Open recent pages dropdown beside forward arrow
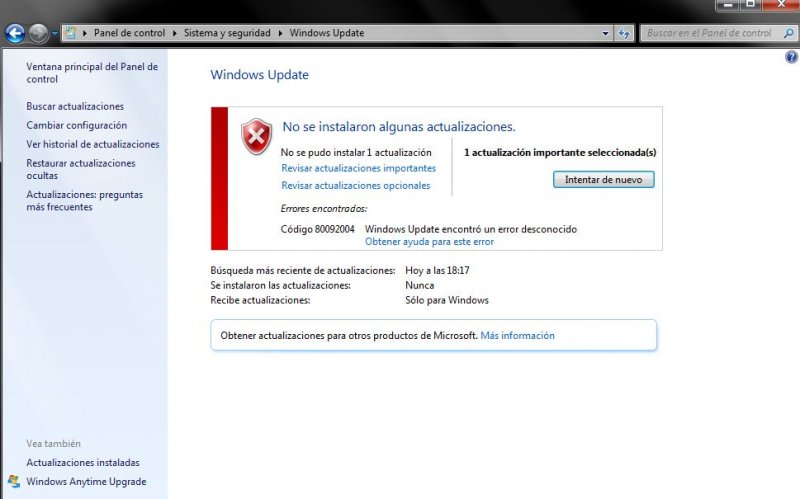Image resolution: width=800 pixels, height=499 pixels. [54, 34]
